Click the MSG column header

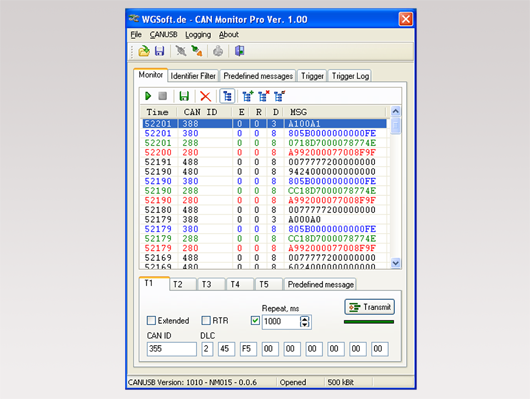(x=335, y=112)
